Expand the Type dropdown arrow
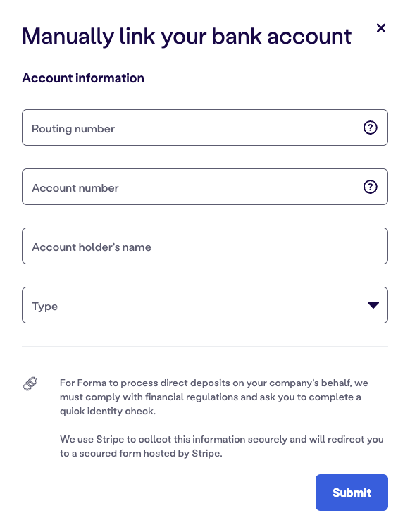 pos(373,305)
